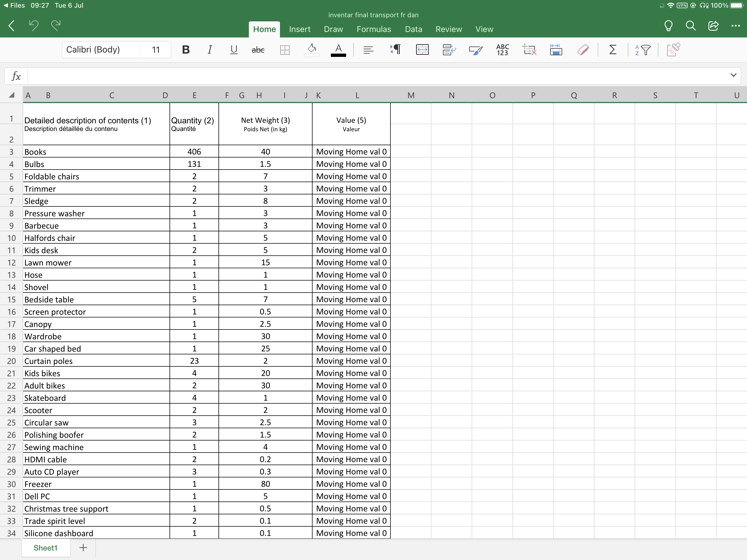Open the font size 11 selector
Image resolution: width=747 pixels, height=560 pixels.
[x=156, y=50]
